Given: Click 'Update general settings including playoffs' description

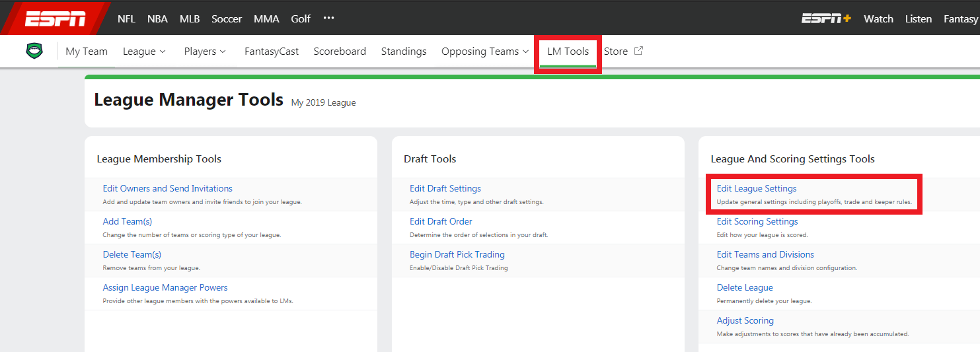Looking at the screenshot, I should (x=814, y=202).
